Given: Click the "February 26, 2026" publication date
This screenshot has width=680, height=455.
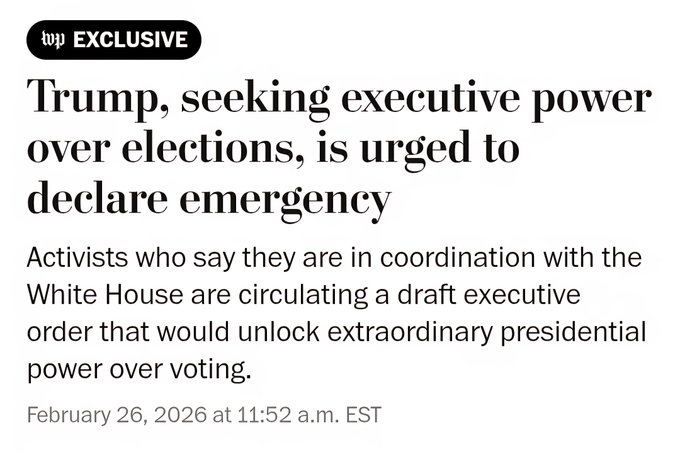Looking at the screenshot, I should [x=113, y=414].
